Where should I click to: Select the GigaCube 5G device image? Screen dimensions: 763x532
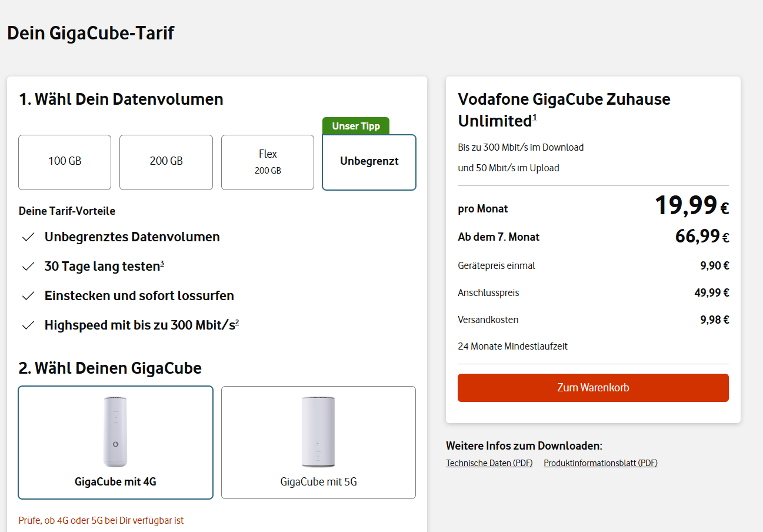(318, 432)
